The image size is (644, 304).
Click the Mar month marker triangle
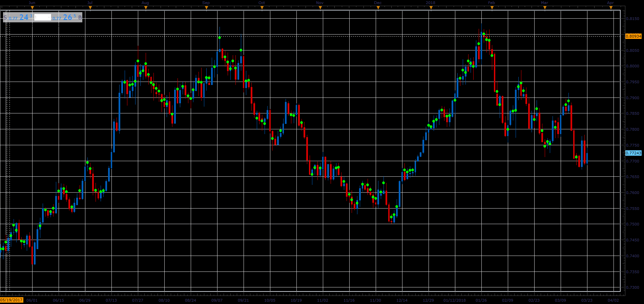click(545, 8)
